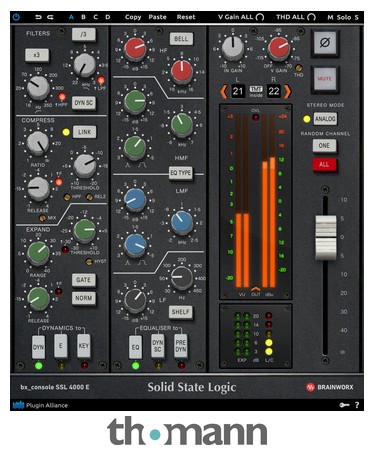
Task: Click the power bypass icon
Action: 16,17
